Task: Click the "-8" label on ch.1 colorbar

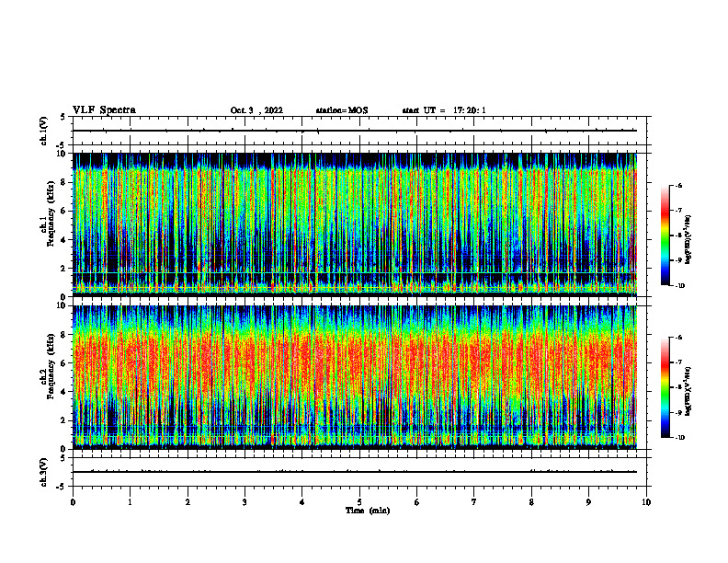Action: click(678, 236)
